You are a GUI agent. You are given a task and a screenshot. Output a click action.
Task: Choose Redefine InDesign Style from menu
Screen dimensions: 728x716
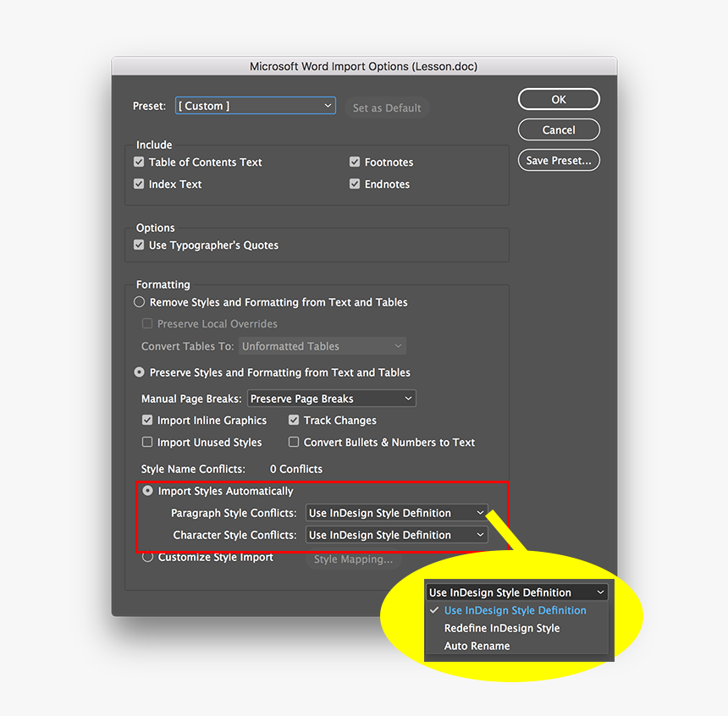pyautogui.click(x=502, y=628)
